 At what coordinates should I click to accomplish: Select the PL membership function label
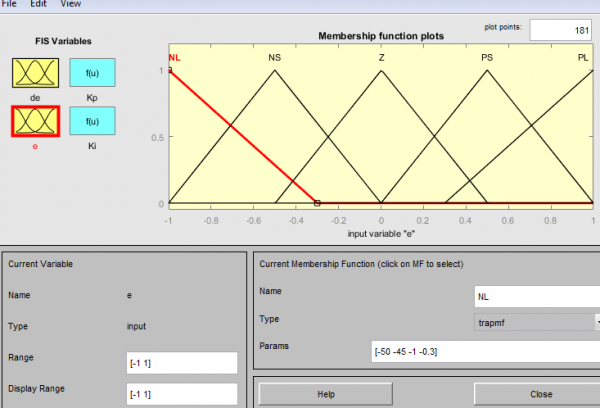pyautogui.click(x=583, y=58)
